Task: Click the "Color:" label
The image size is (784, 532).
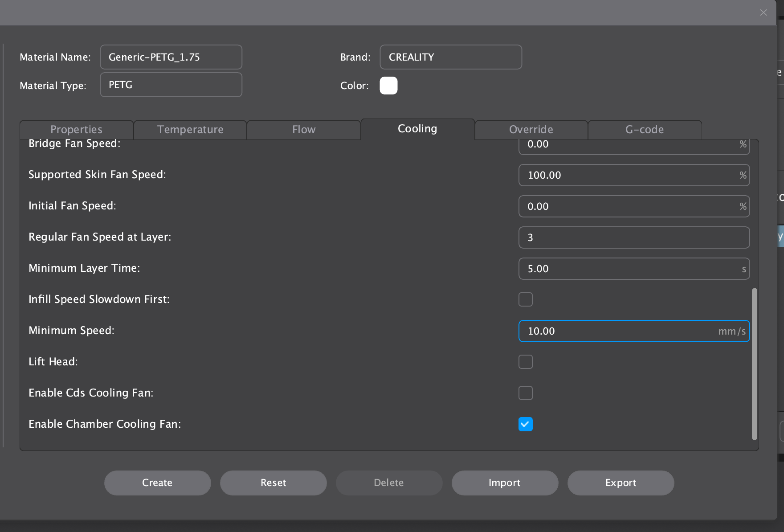Action: [x=355, y=86]
